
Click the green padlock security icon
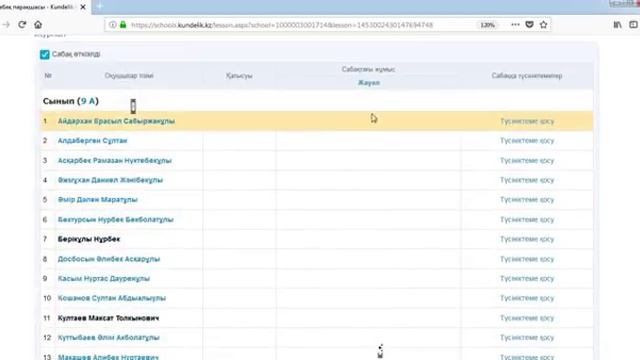[123, 25]
